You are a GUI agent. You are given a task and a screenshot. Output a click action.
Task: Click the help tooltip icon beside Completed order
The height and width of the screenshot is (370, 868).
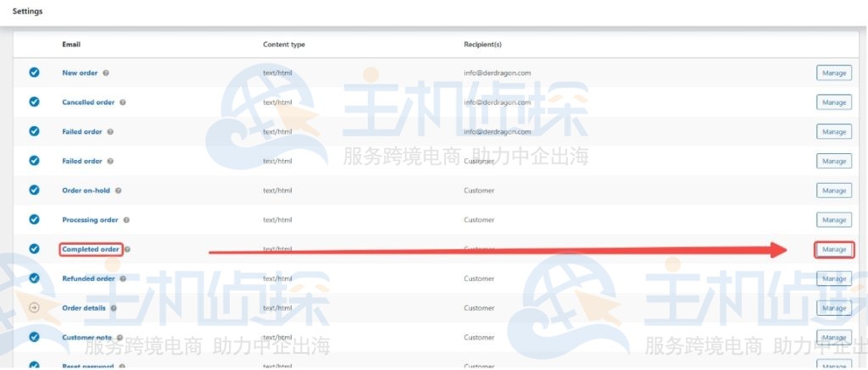coord(127,250)
